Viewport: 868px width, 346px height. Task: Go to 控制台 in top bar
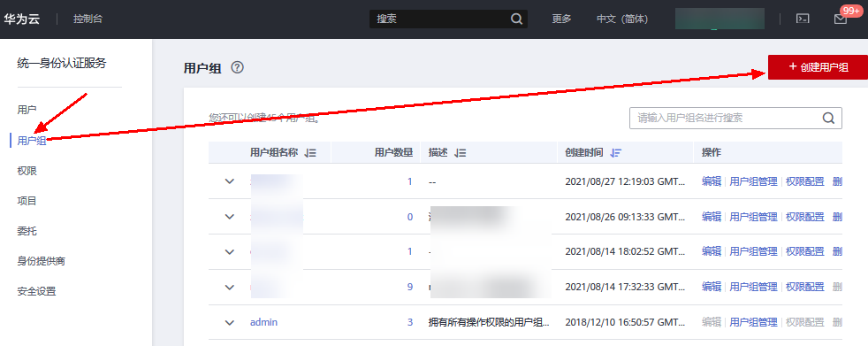pos(88,19)
